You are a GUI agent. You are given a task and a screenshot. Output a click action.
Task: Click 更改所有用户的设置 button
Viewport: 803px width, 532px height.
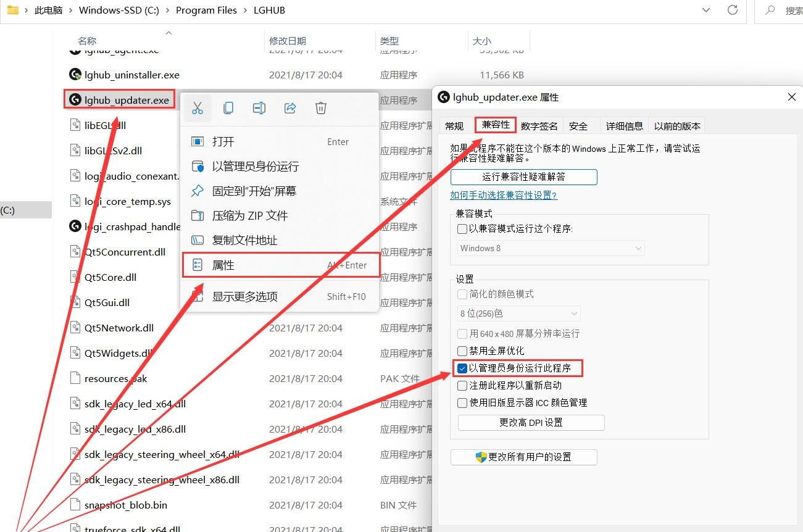pyautogui.click(x=524, y=457)
